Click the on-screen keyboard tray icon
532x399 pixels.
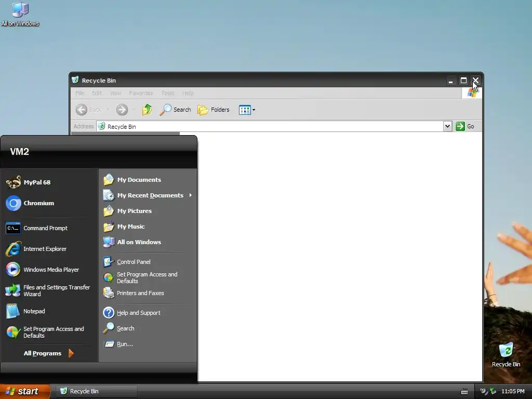(464, 392)
